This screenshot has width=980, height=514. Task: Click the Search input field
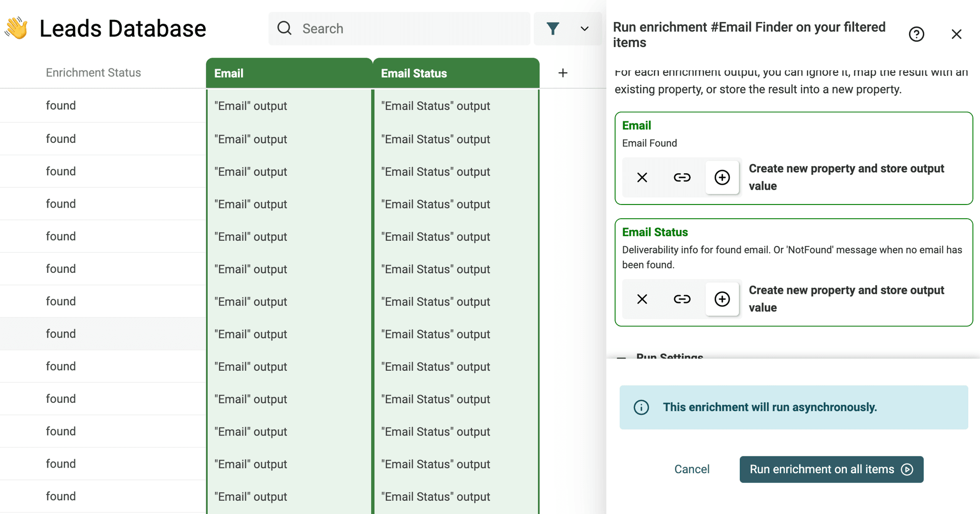(x=408, y=29)
